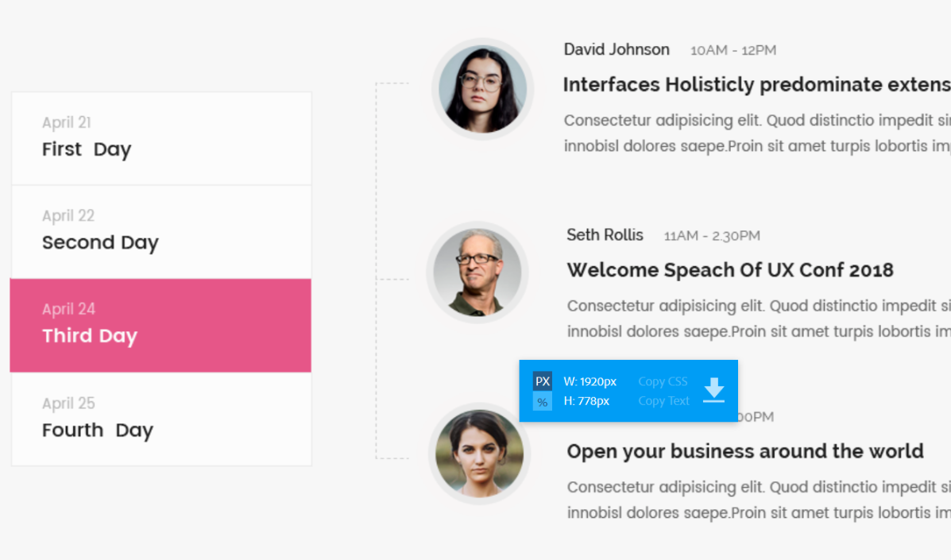Switch measurement units to percent
Viewport: 951px width, 560px height.
point(543,402)
